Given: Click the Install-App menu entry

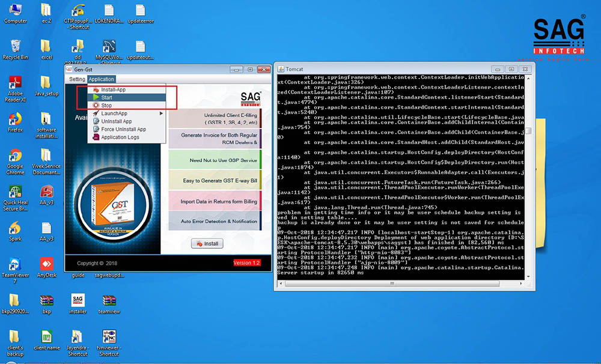Looking at the screenshot, I should tap(112, 89).
